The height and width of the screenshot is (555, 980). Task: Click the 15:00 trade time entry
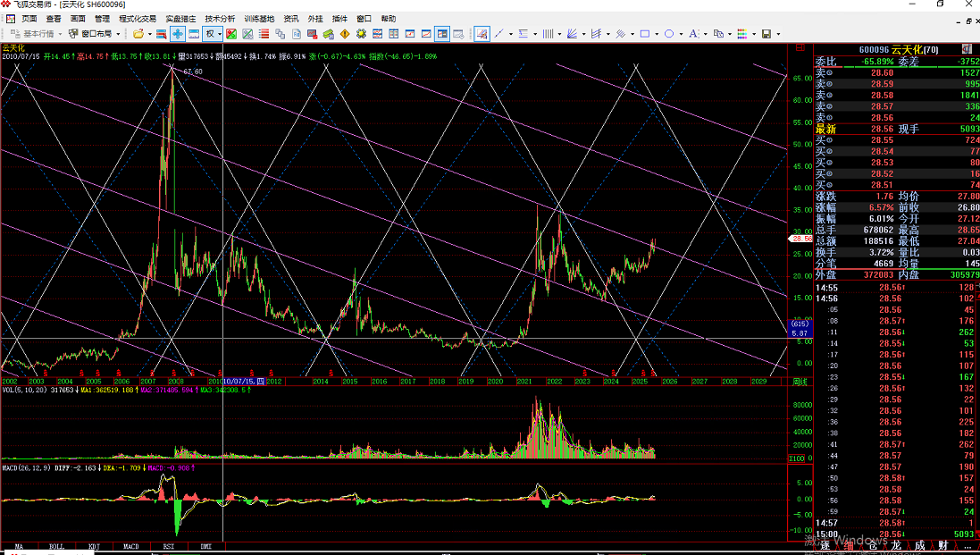pyautogui.click(x=826, y=534)
